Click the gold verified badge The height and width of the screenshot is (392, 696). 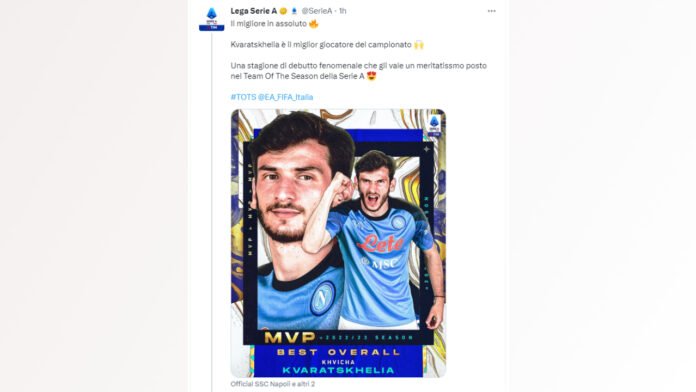click(x=283, y=11)
